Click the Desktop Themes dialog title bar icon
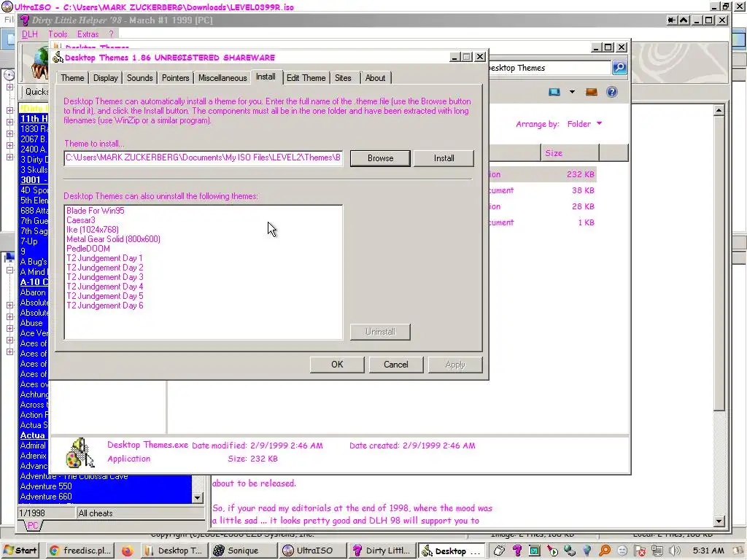Screen dimensions: 747x560 coord(58,57)
